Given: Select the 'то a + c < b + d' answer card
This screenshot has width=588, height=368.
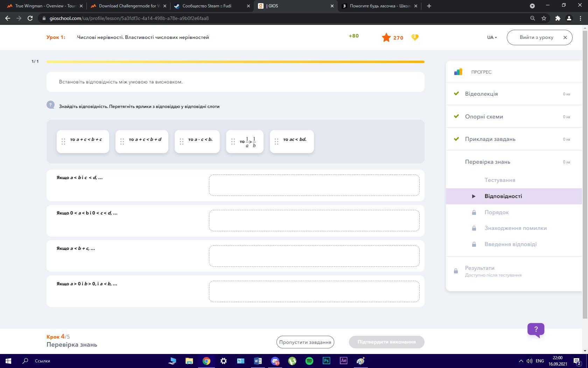Looking at the screenshot, I should [x=142, y=142].
